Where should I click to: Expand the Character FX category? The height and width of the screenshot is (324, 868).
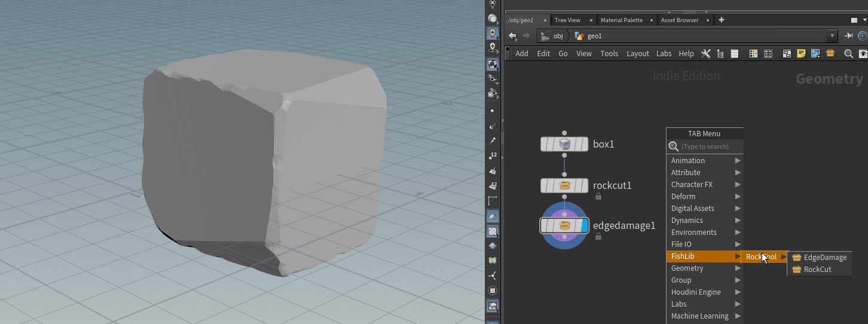(705, 184)
